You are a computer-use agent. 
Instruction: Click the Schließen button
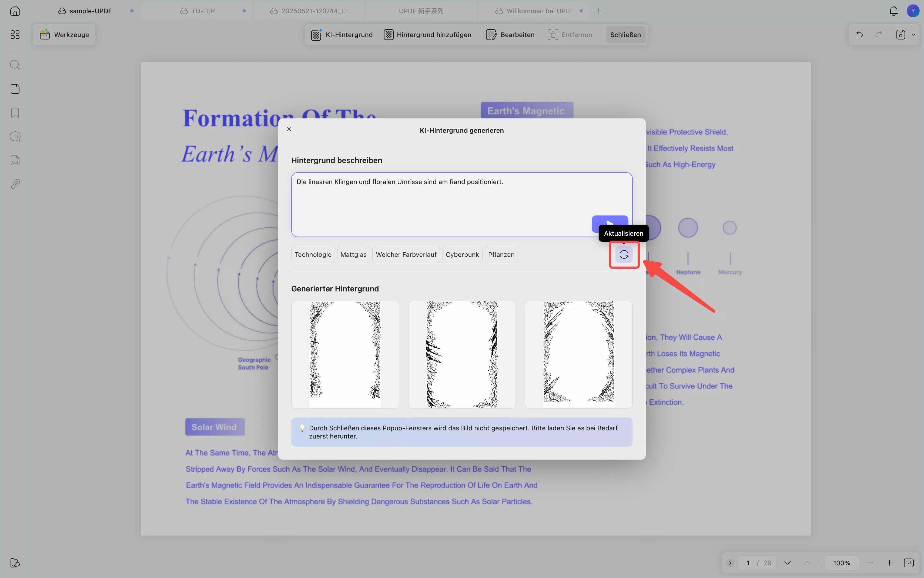point(625,35)
